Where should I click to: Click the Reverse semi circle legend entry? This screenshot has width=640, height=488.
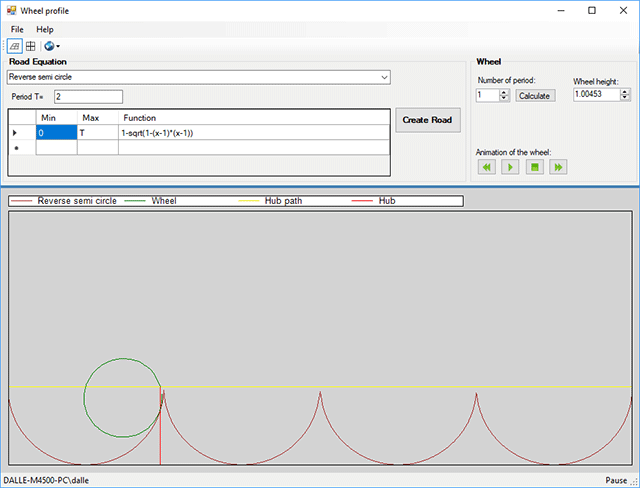[x=64, y=201]
